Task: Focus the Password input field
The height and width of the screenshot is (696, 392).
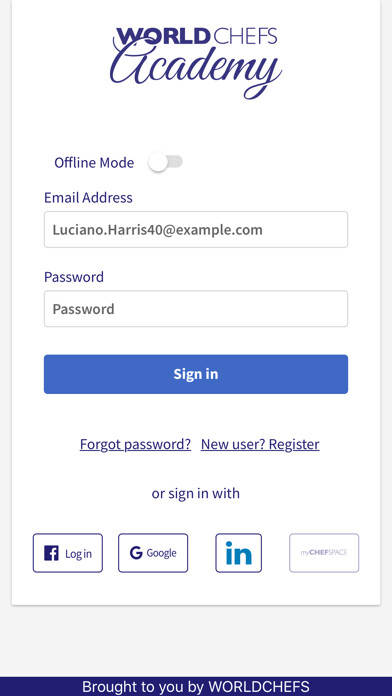Action: (x=196, y=308)
